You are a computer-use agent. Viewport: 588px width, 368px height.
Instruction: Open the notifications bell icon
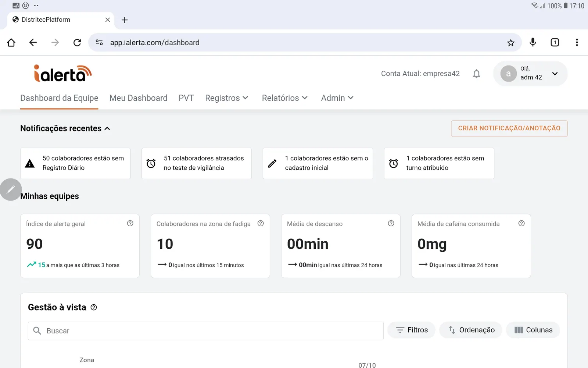point(477,74)
